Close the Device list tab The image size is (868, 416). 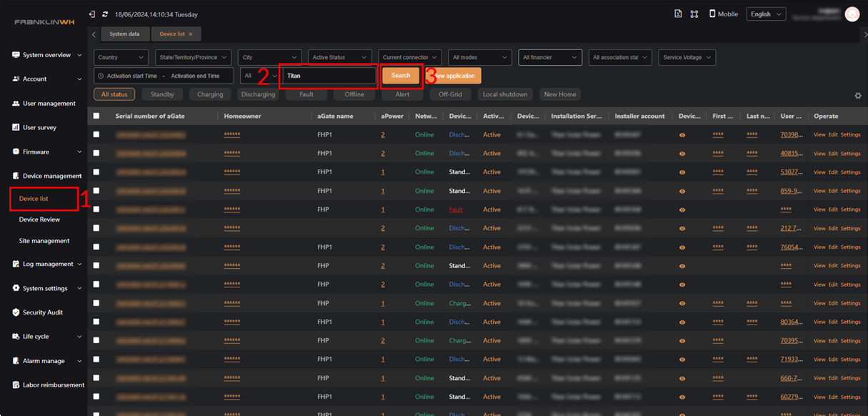tap(191, 34)
